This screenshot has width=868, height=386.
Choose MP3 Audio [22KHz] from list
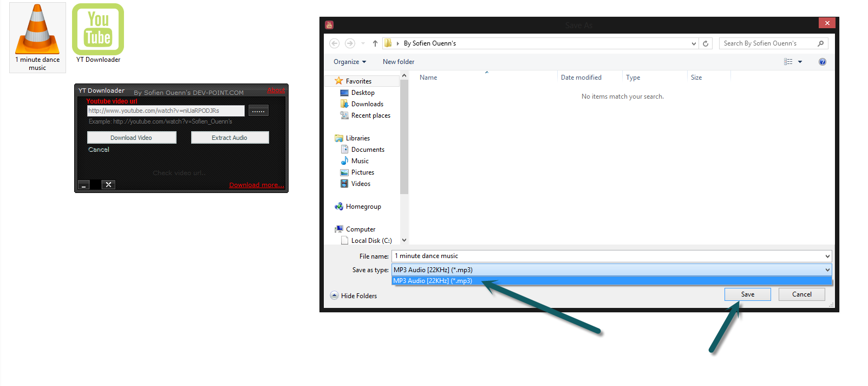(611, 281)
